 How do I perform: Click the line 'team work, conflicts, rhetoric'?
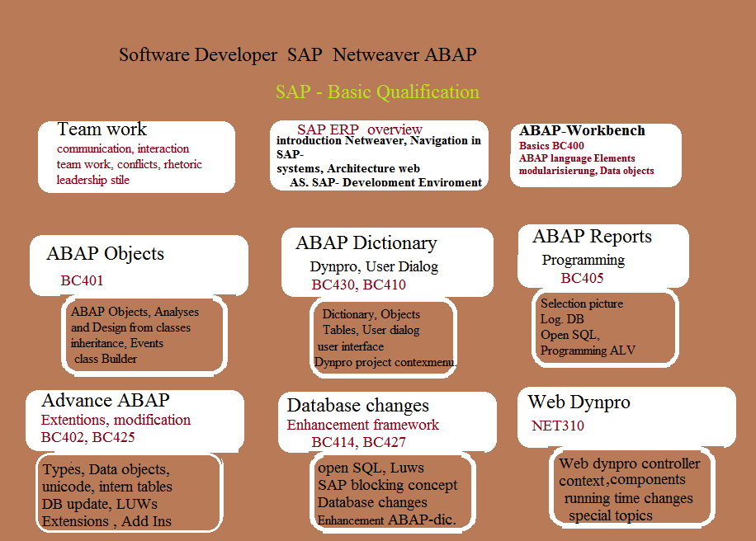coord(130,164)
